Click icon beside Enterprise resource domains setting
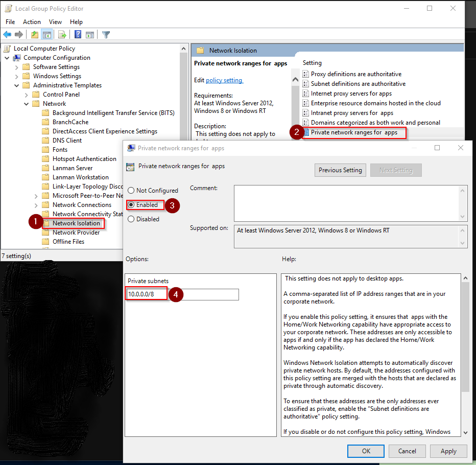The image size is (476, 465). point(306,103)
